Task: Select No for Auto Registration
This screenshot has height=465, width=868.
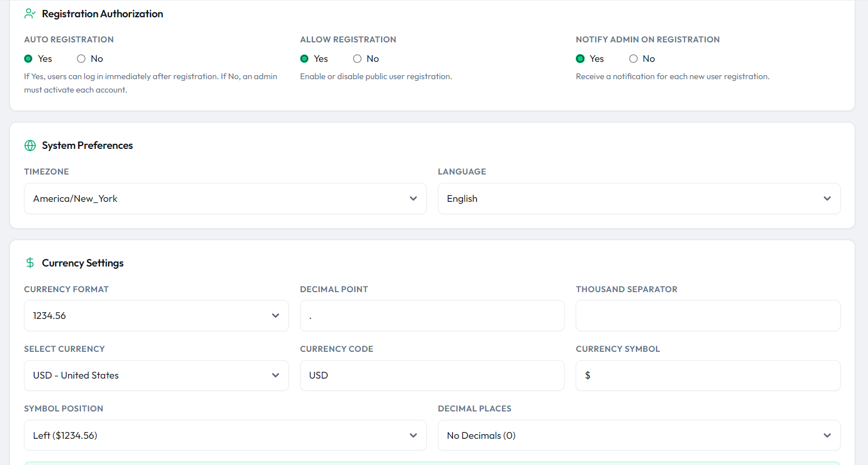Action: click(x=81, y=59)
